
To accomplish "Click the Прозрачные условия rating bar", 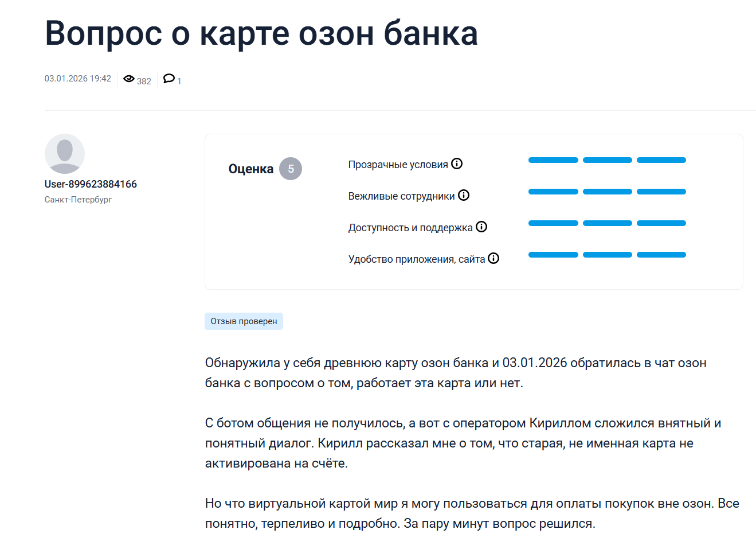I will coord(607,160).
